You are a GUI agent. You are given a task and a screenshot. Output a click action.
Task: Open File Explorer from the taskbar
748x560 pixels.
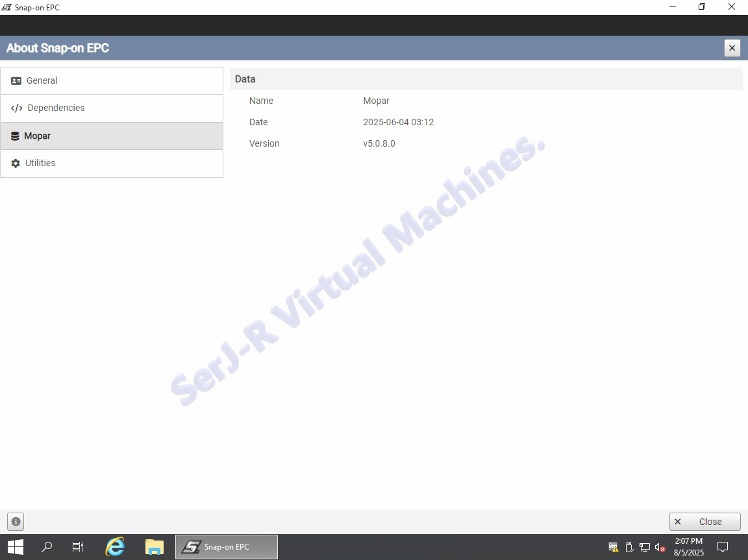tap(154, 547)
